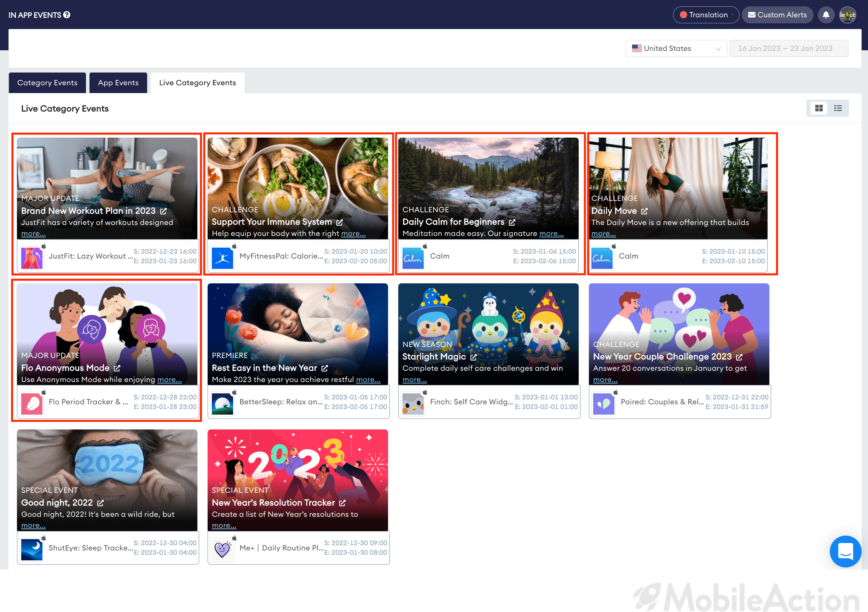Click the Translation button
Image resolution: width=868 pixels, height=612 pixels.
(x=706, y=15)
